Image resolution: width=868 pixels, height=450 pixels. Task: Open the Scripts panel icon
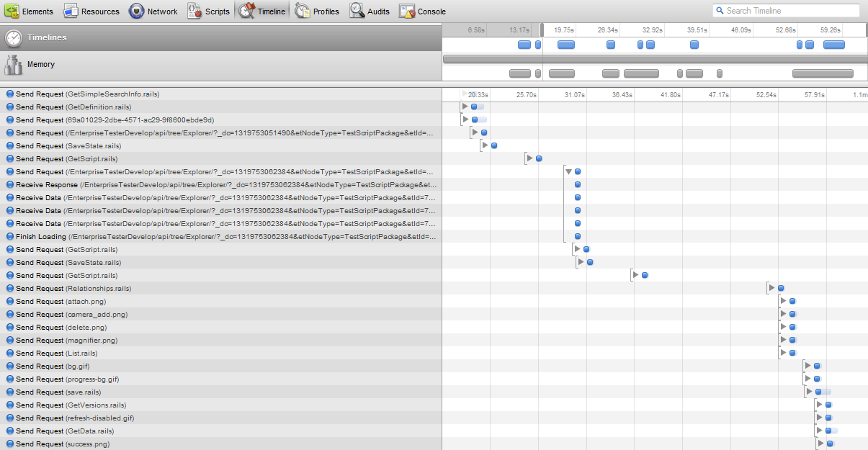point(194,11)
